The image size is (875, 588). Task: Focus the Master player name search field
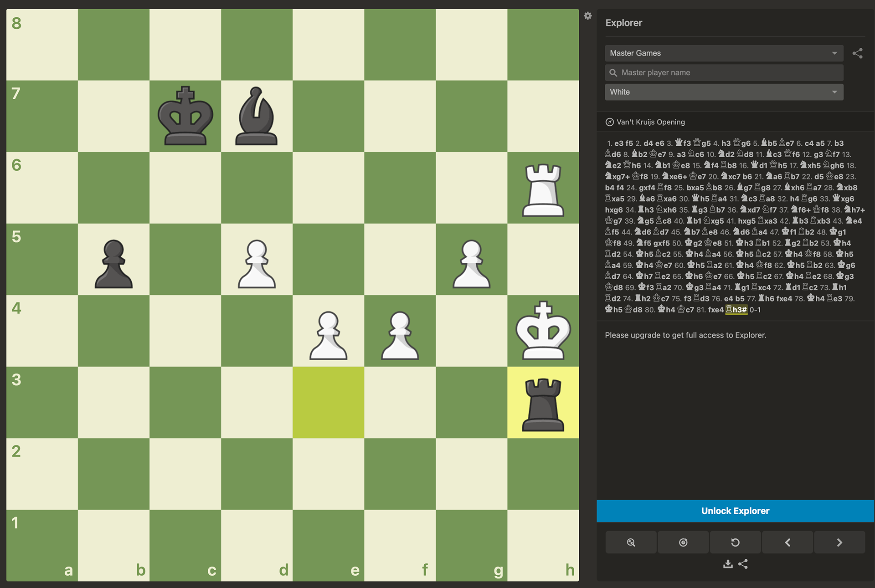tap(724, 73)
